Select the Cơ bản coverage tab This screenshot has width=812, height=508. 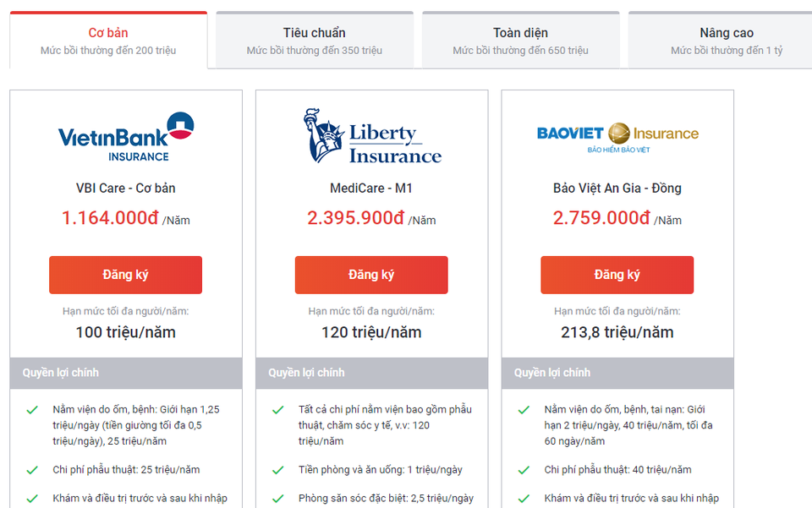click(108, 41)
